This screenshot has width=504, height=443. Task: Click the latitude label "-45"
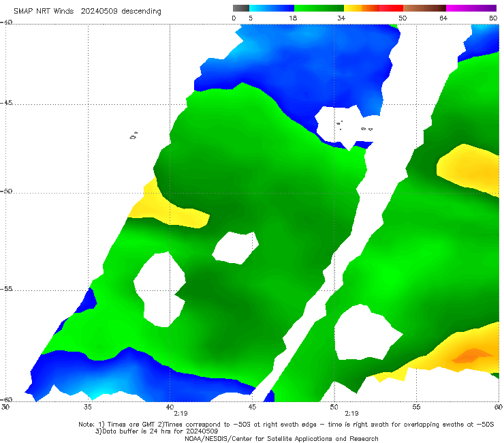pos(6,103)
